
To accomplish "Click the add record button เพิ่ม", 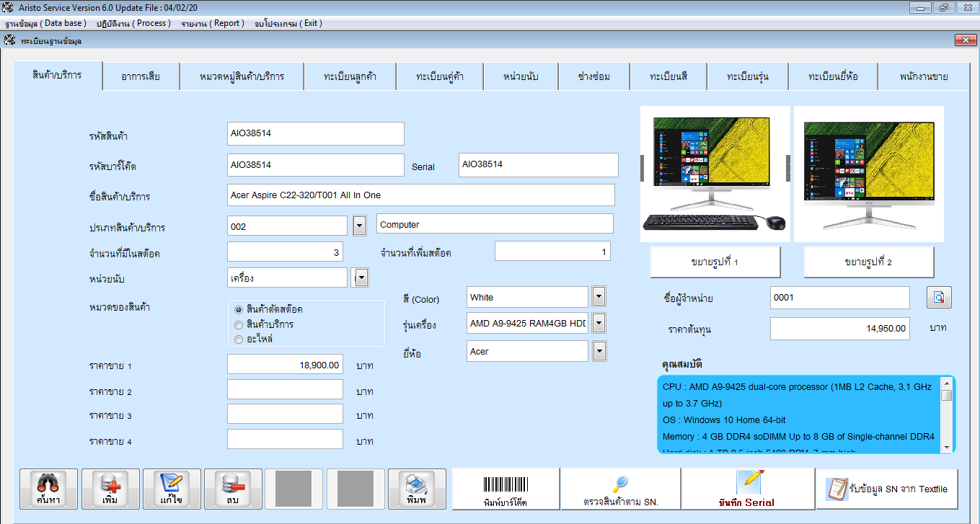I will [110, 490].
